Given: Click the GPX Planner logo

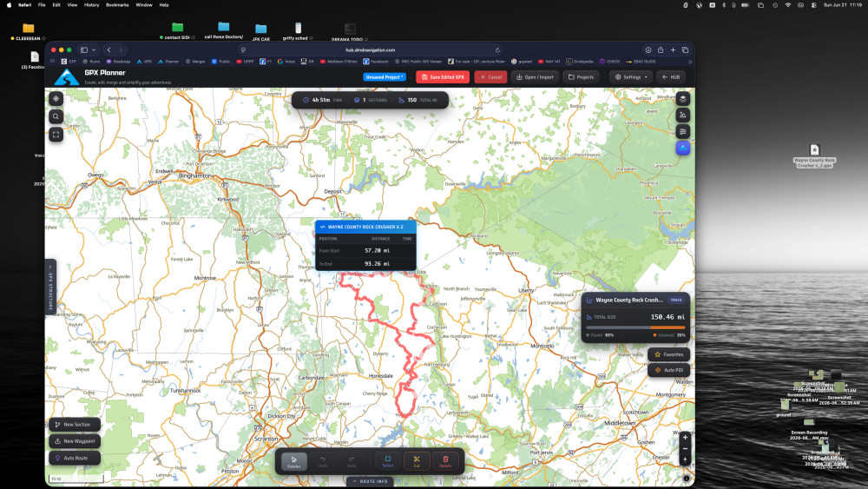Looking at the screenshot, I should (x=67, y=77).
